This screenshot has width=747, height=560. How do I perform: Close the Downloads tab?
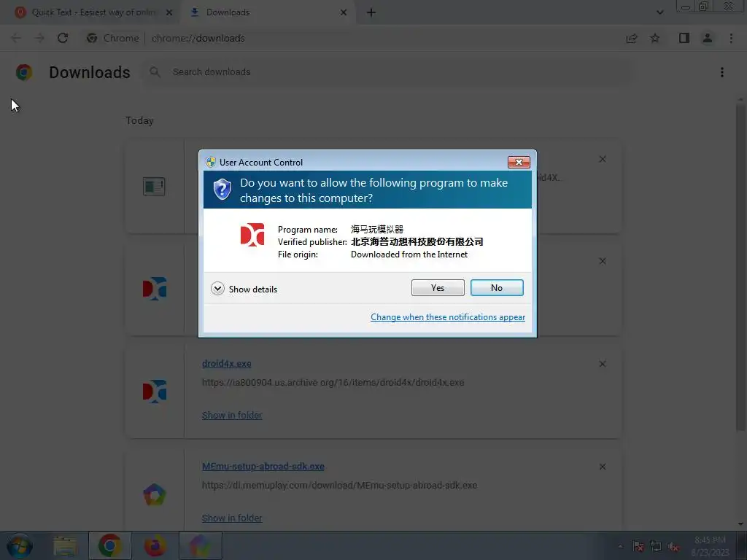(343, 12)
